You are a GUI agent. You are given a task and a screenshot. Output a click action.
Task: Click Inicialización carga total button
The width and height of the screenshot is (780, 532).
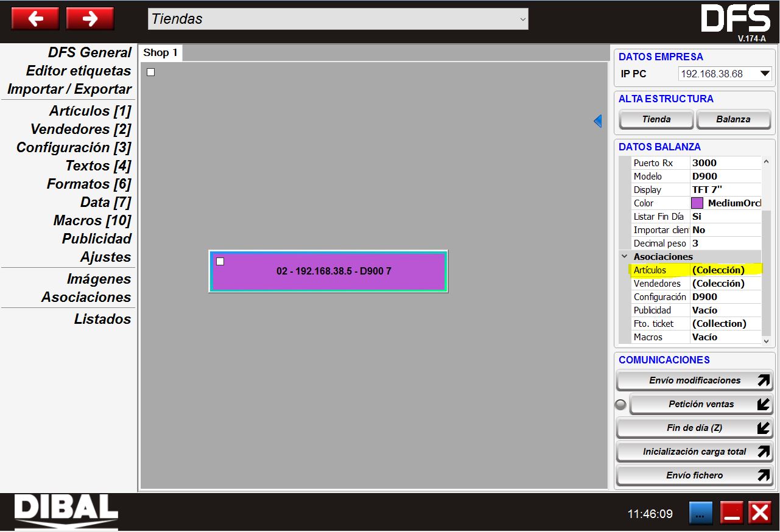(695, 452)
